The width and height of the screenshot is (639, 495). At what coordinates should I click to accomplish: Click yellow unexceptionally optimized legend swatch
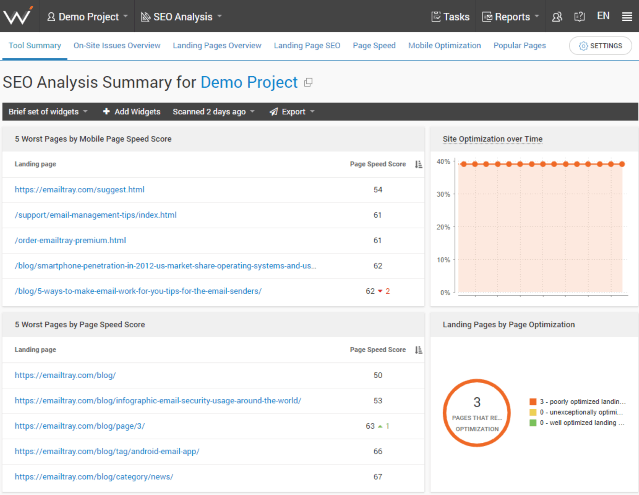coord(532,412)
